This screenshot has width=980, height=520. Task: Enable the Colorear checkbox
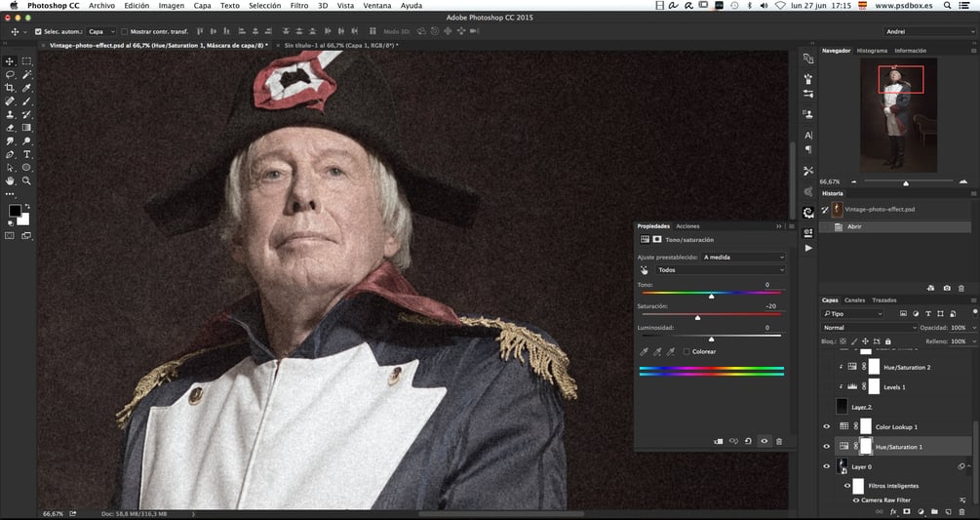[686, 352]
